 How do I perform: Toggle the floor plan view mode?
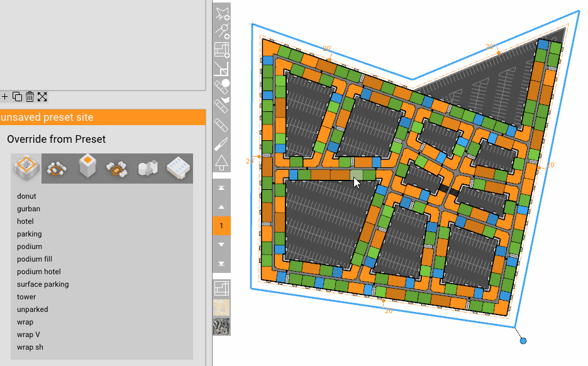pos(221,289)
